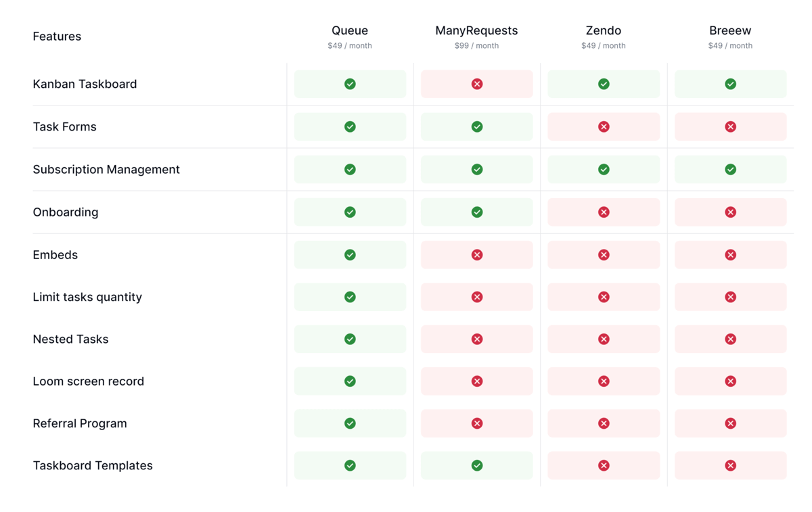Viewport: 812px width, 512px height.
Task: Select Queue's check for Loom screen record
Action: 350,381
